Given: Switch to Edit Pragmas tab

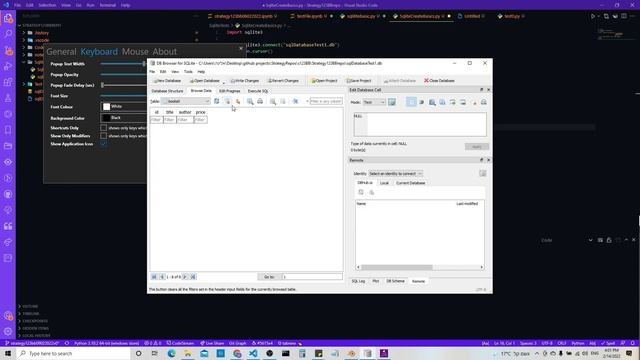Looking at the screenshot, I should tap(229, 91).
